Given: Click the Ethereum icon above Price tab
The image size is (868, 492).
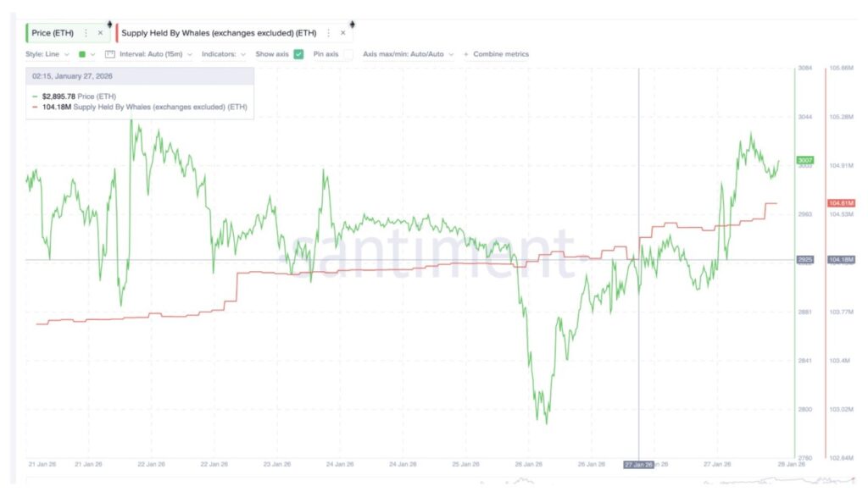Looking at the screenshot, I should 108,24.
